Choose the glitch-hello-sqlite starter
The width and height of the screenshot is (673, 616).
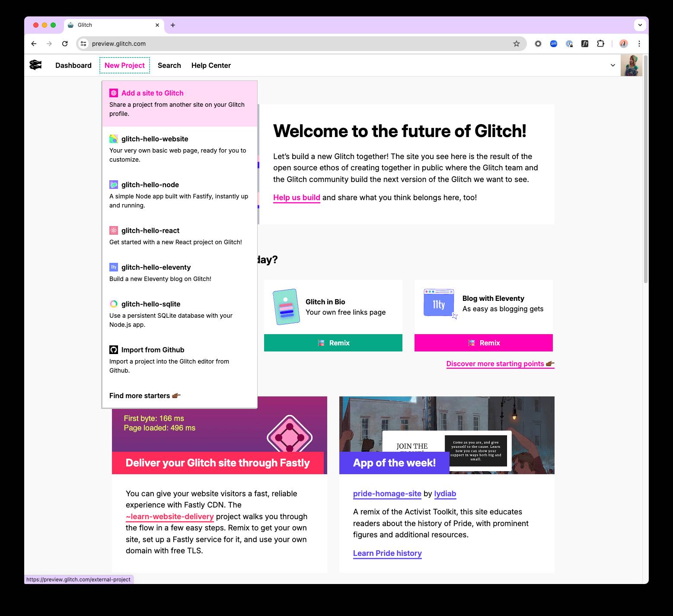pos(180,314)
